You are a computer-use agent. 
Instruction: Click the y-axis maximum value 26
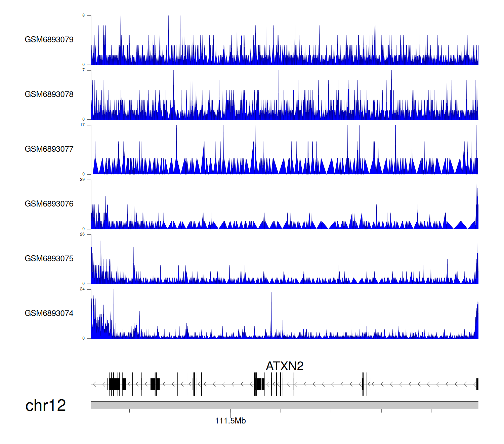[82, 234]
